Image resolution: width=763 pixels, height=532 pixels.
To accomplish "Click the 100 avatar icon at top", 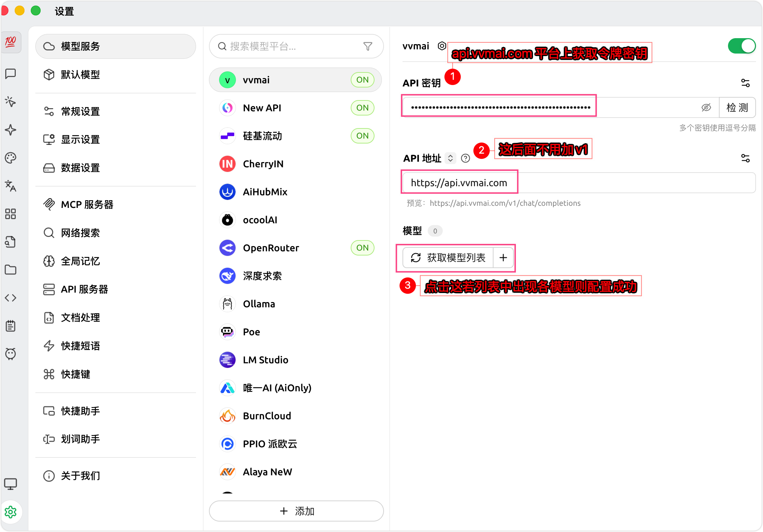I will (x=10, y=42).
